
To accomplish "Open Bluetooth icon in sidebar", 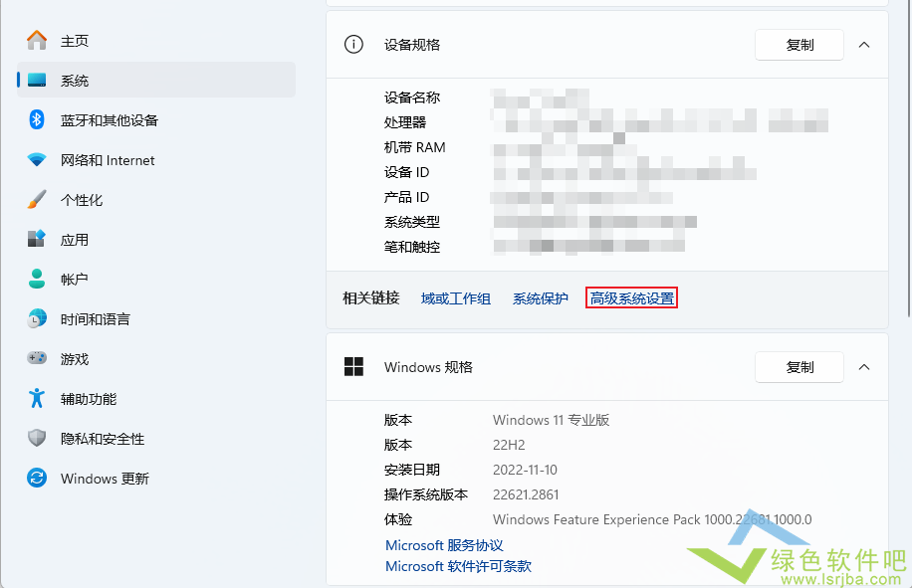I will pyautogui.click(x=37, y=119).
